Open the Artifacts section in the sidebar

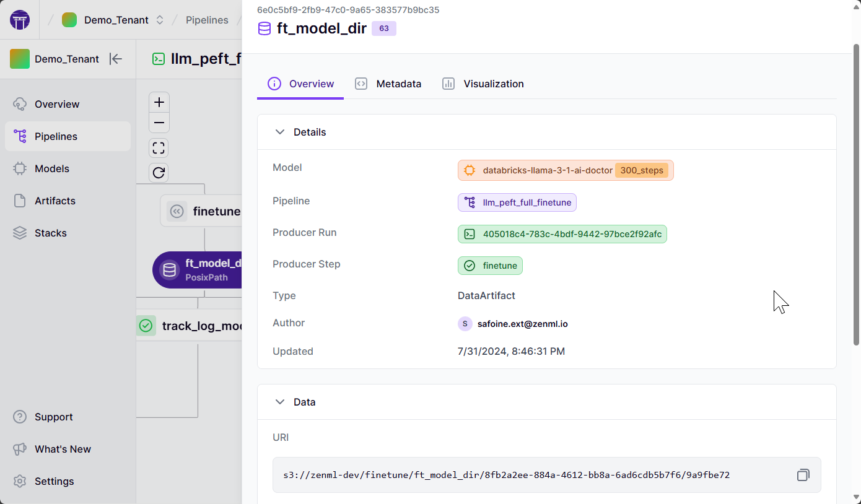pos(56,201)
